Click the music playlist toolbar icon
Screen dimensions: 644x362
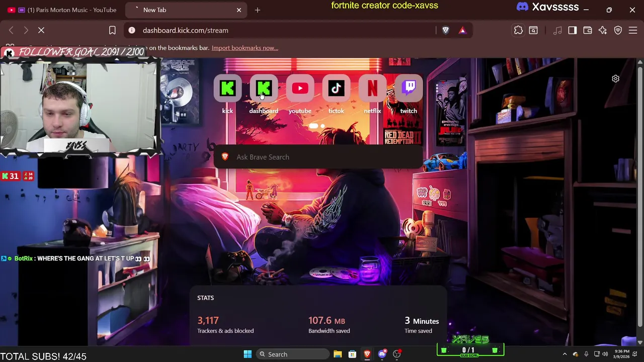[557, 30]
